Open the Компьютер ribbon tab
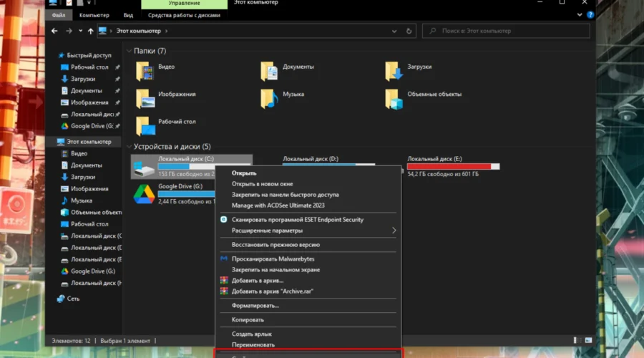This screenshot has height=358, width=644. (x=94, y=15)
